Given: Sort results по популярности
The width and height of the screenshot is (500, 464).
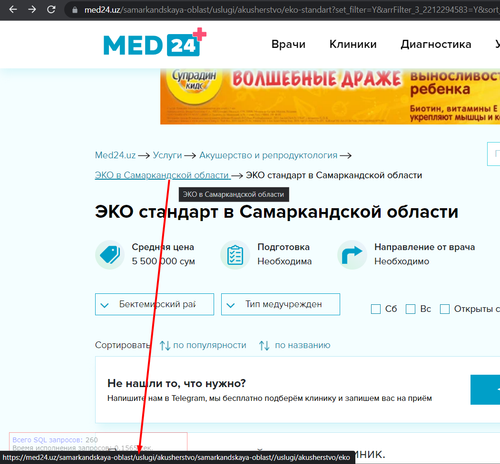Looking at the screenshot, I should click(x=210, y=345).
